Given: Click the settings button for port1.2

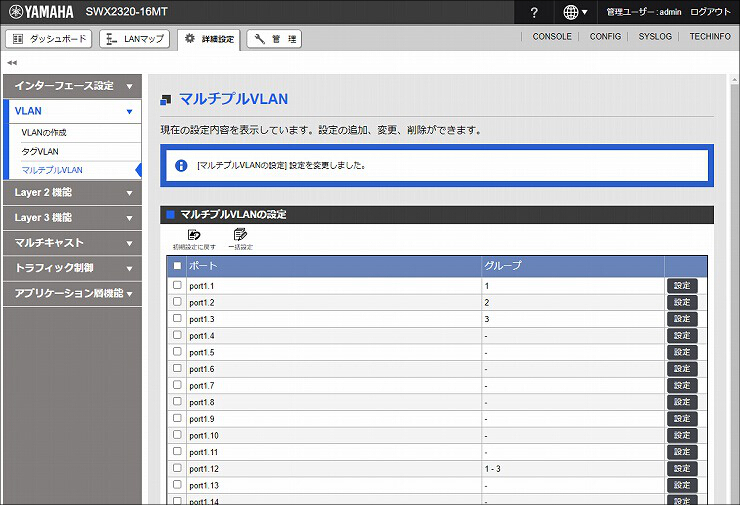Looking at the screenshot, I should 682,302.
